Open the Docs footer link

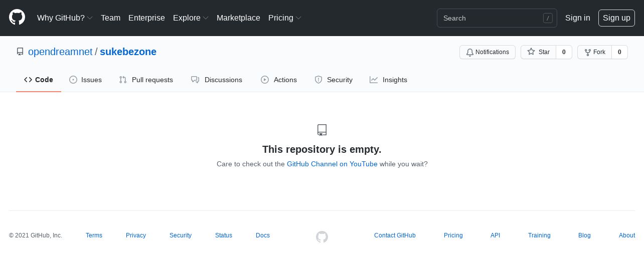263,235
